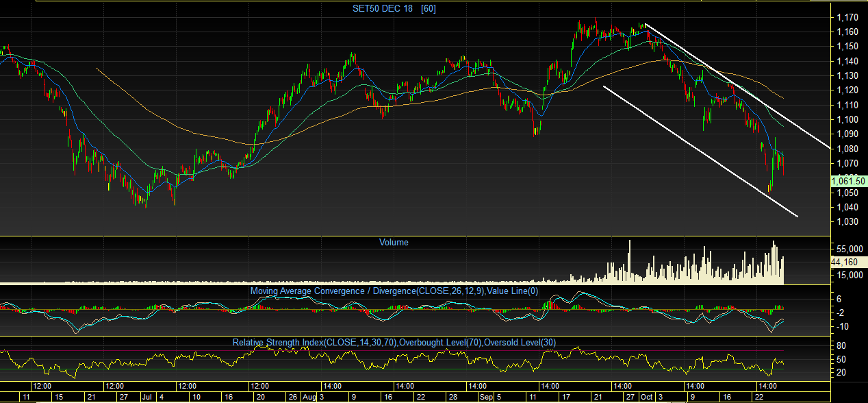The image size is (868, 403).
Task: Click the SET50 DEC 18 [60] chart title
Action: click(x=393, y=8)
